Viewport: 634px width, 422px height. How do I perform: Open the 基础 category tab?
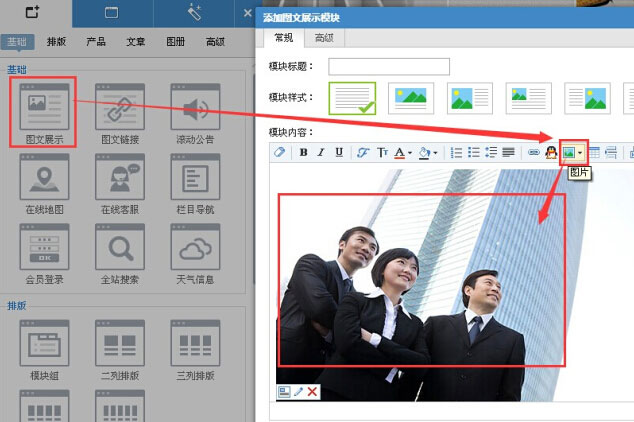pos(17,42)
